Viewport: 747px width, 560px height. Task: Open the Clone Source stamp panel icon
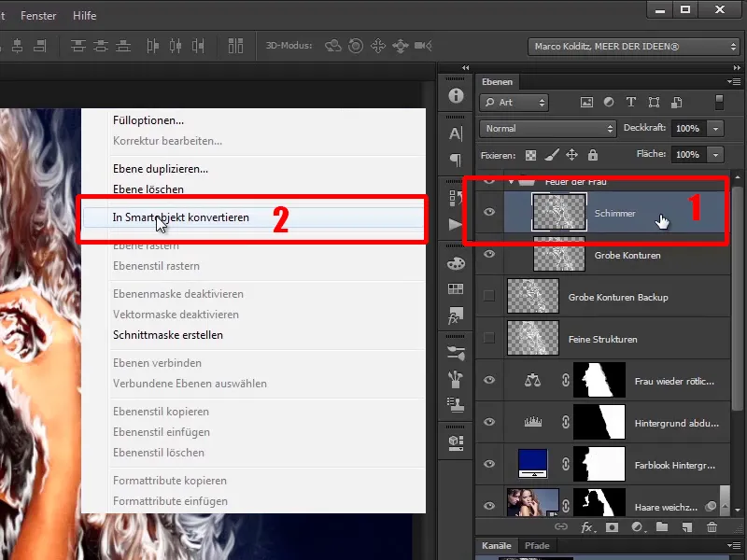pos(456,405)
